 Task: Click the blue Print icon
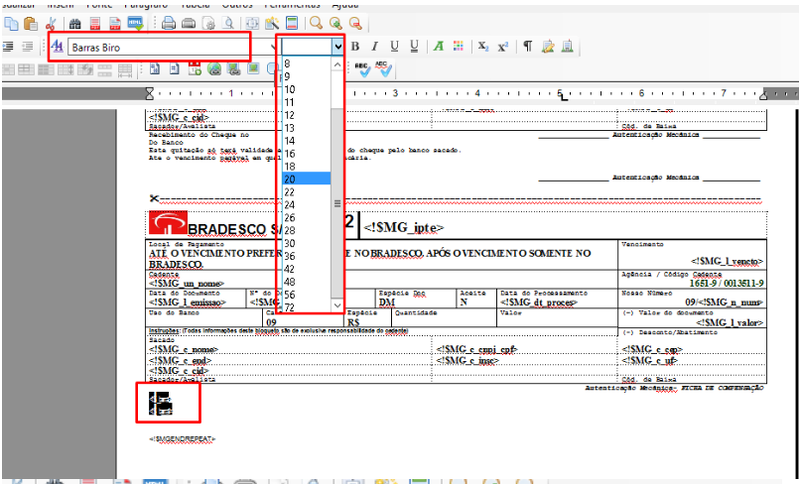[x=169, y=23]
